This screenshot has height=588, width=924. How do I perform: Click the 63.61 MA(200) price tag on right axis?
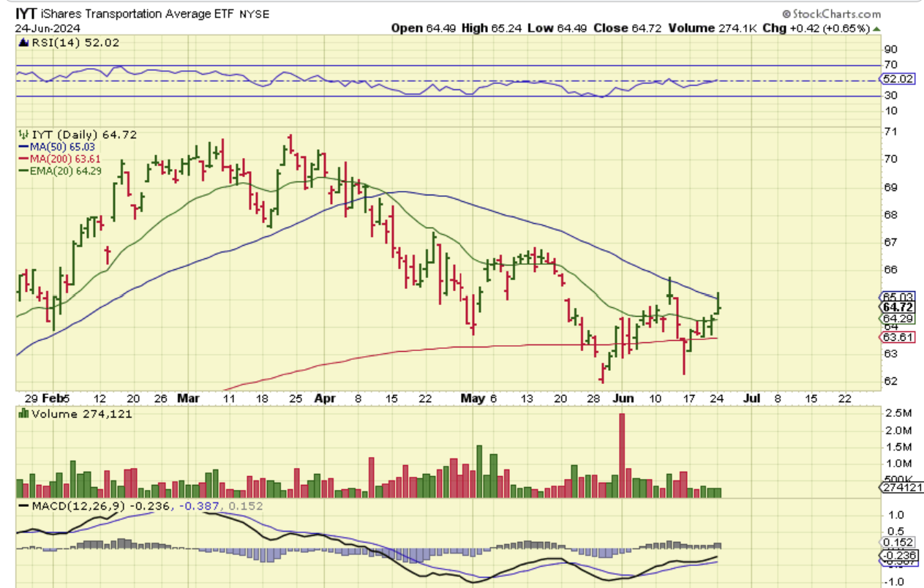coord(896,337)
